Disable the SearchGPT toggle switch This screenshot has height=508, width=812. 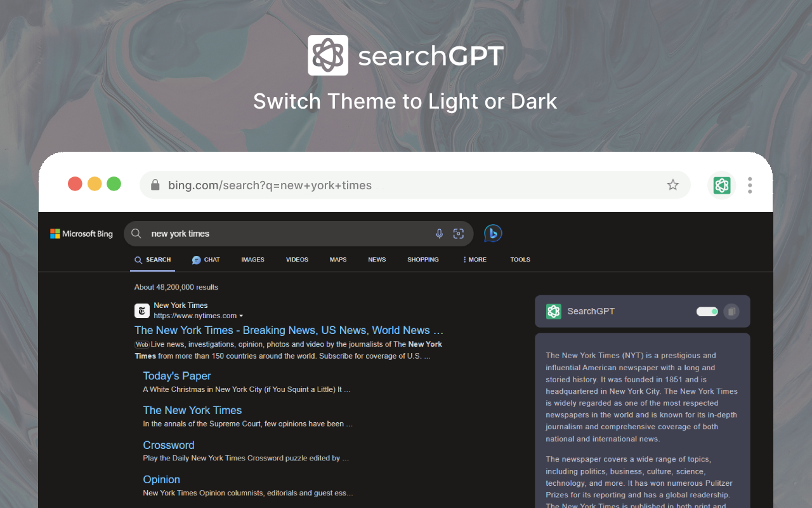click(x=707, y=311)
